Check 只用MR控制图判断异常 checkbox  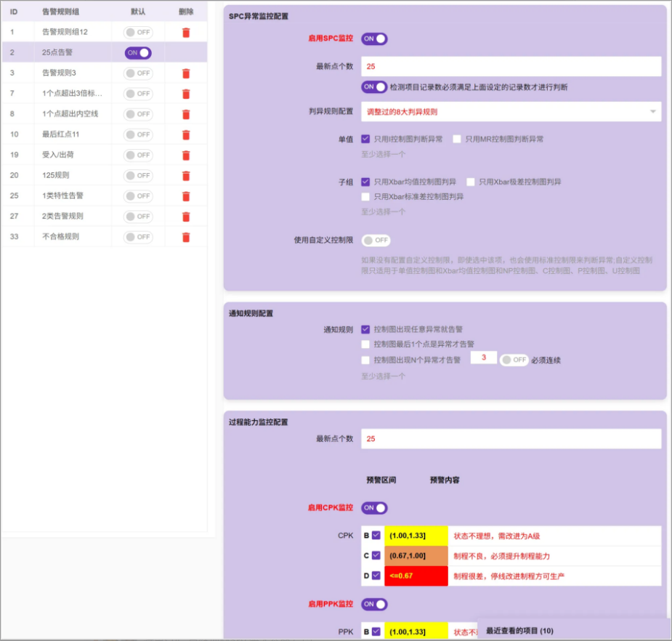tap(457, 139)
